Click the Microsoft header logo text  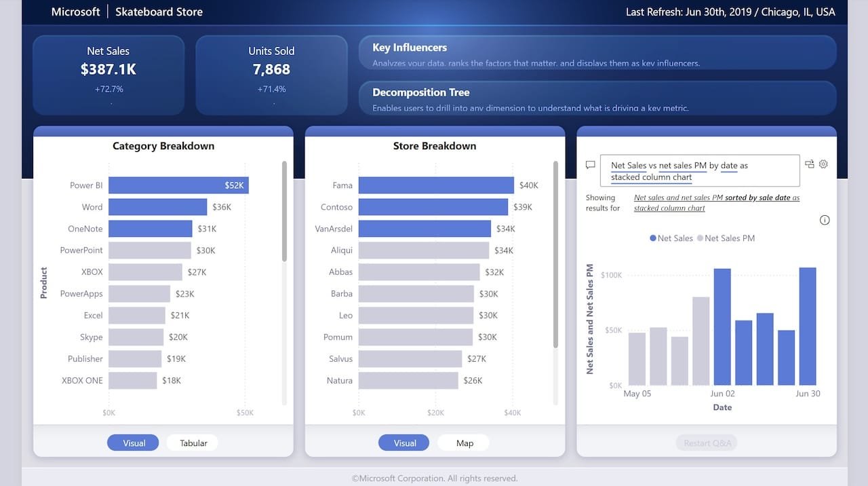76,12
